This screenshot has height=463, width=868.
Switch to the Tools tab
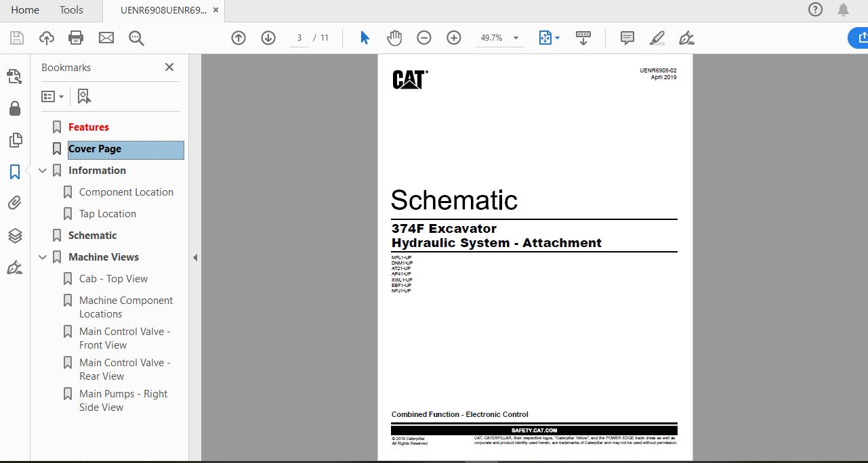[71, 9]
